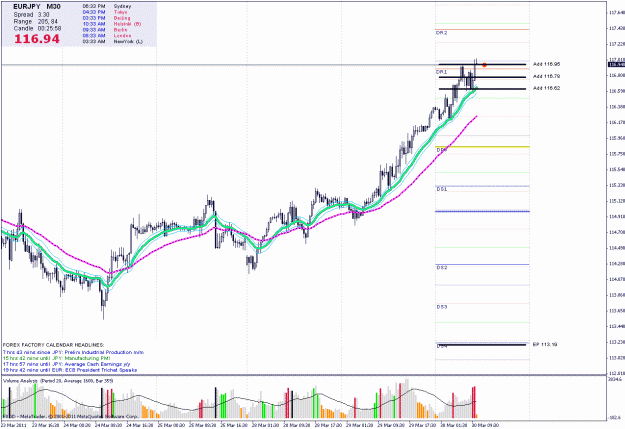Viewport: 625px width, 429px height.
Task: Select the last red volume bar
Action: click(x=474, y=402)
